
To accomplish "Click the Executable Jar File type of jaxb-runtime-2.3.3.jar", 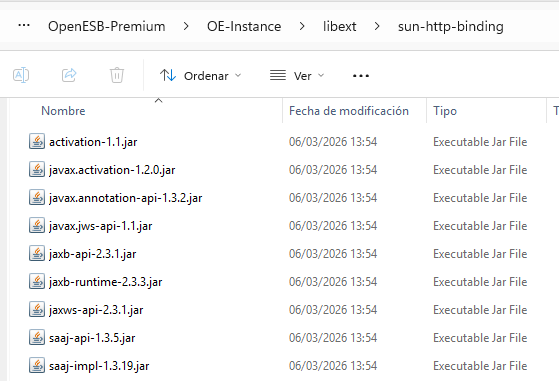I will [x=480, y=282].
